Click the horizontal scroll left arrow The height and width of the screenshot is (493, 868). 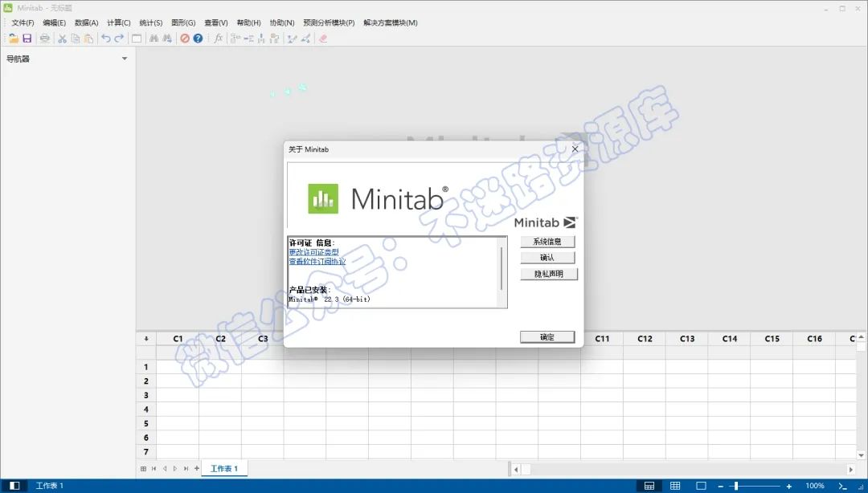[516, 469]
